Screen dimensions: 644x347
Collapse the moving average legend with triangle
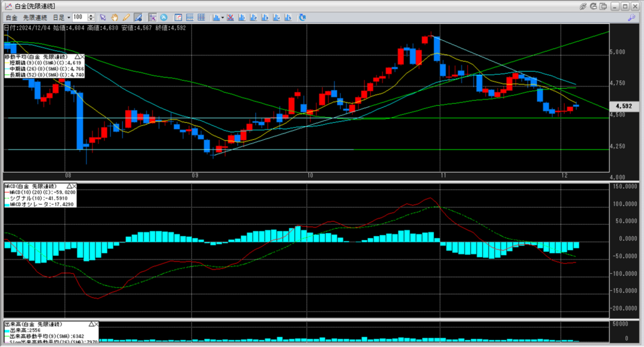77,57
